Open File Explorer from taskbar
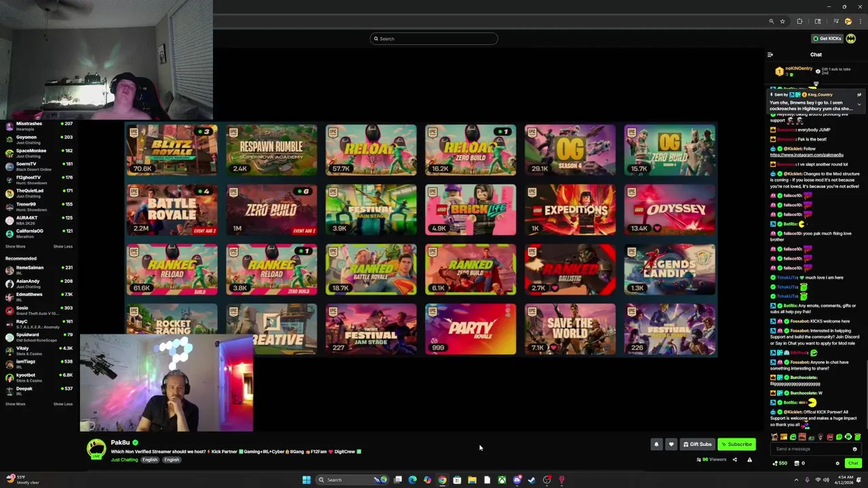The width and height of the screenshot is (868, 488). (472, 480)
